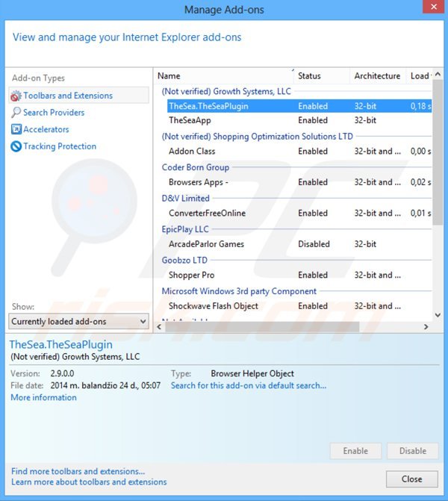Open Learn more about toolbars and extensions
Screen dimensions: 448x501
[89, 482]
